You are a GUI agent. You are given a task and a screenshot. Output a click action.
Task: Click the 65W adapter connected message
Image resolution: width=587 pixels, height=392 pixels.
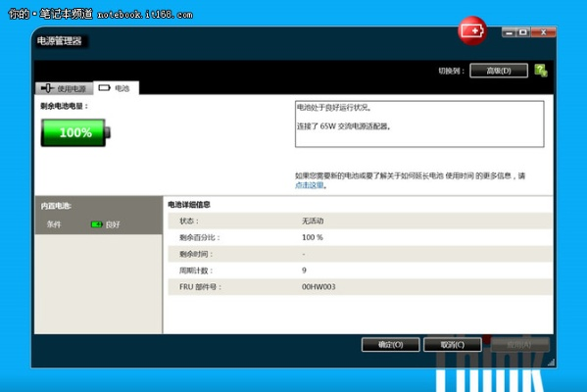(344, 126)
